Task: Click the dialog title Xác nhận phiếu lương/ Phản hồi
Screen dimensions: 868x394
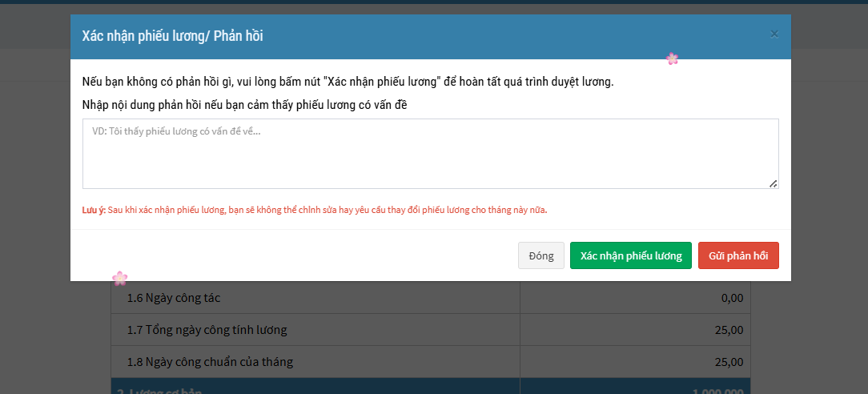Action: tap(173, 36)
